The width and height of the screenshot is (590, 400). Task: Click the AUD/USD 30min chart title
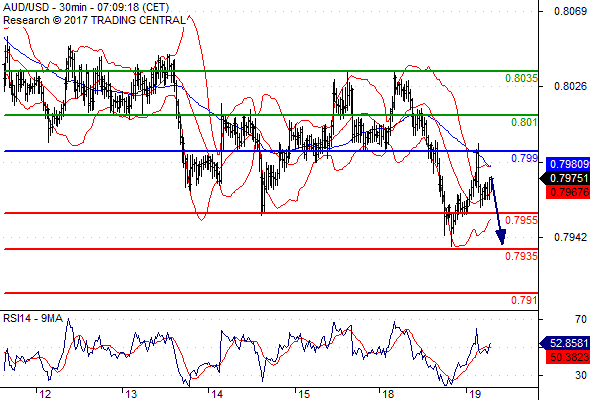point(86,7)
